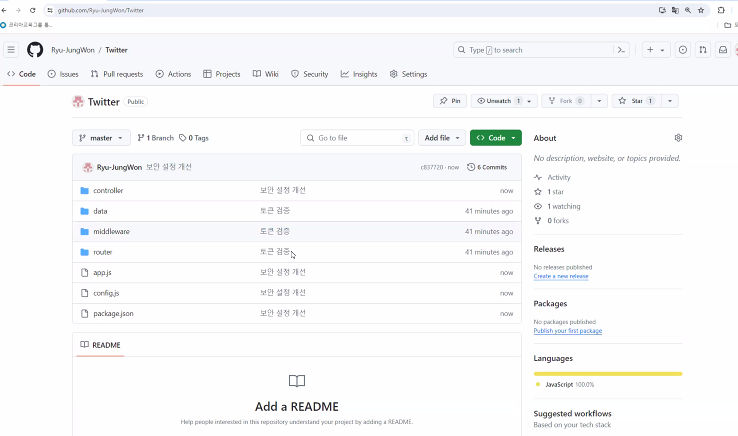Star the Twitter repository

(637, 101)
